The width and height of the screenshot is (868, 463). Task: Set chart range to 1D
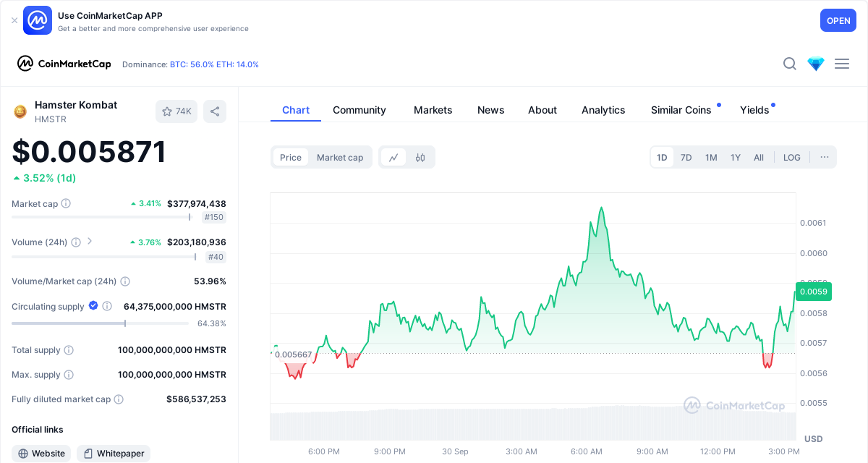pos(662,157)
